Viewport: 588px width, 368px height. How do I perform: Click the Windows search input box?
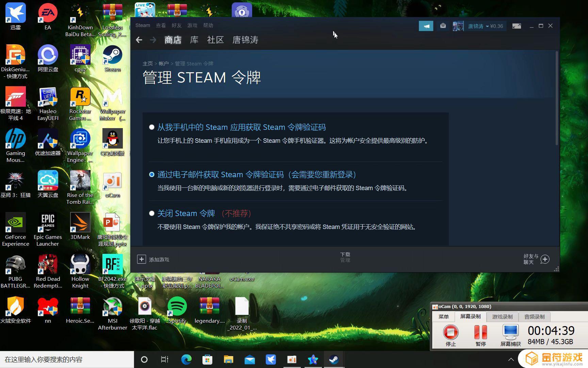tap(67, 359)
